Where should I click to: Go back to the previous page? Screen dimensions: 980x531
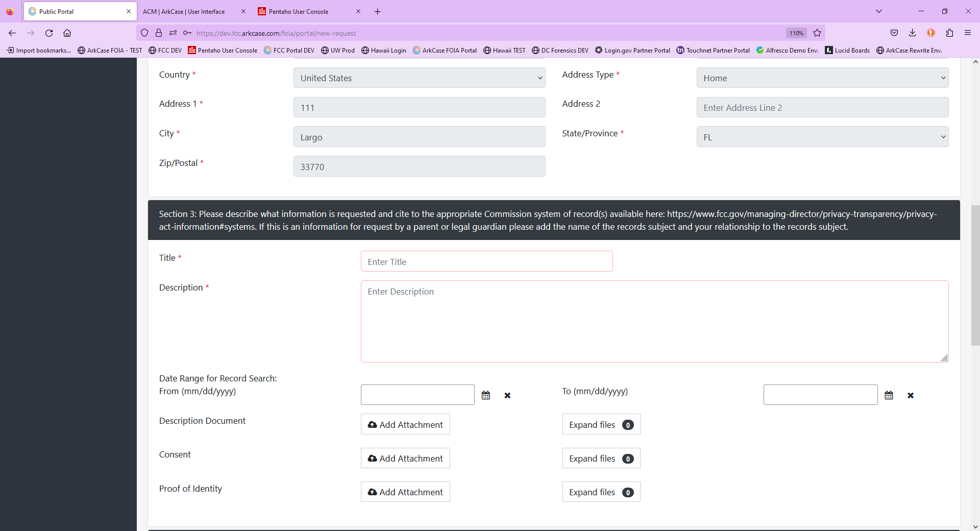12,33
